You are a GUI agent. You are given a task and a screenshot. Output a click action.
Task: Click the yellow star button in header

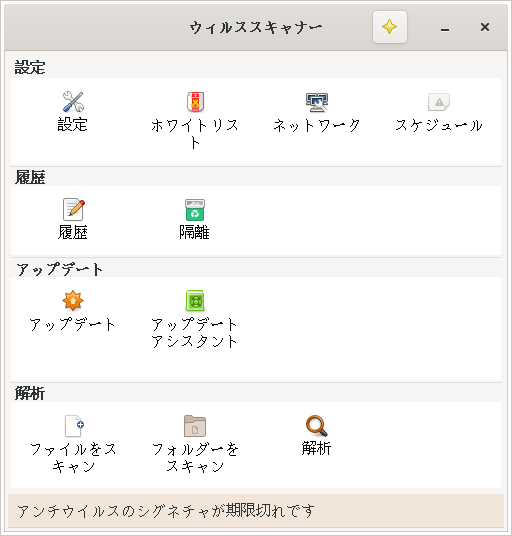pyautogui.click(x=390, y=27)
